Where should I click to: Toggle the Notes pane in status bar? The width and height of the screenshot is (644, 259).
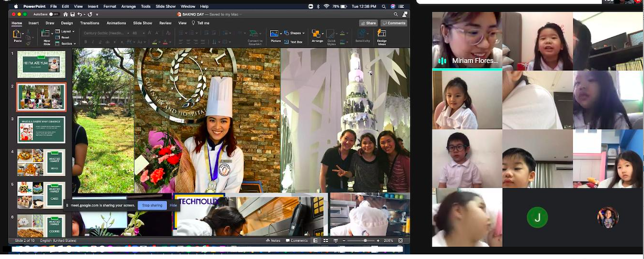click(273, 241)
